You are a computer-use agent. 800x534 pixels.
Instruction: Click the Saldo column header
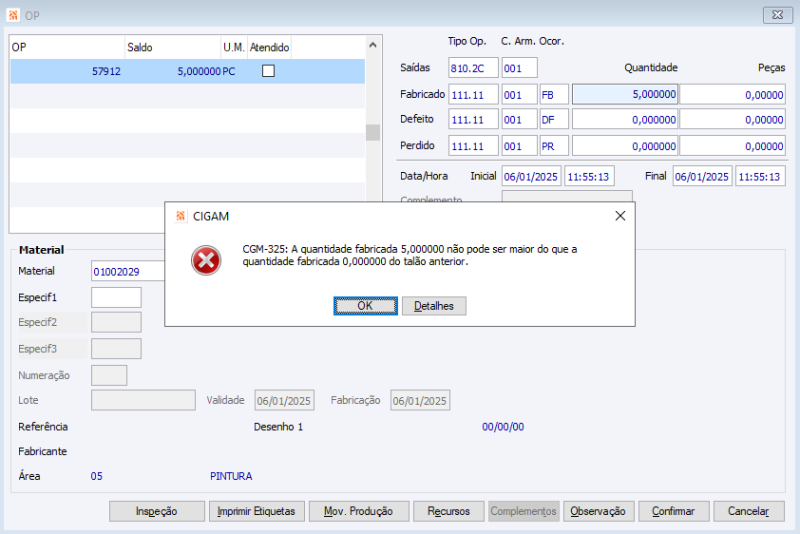[173, 47]
